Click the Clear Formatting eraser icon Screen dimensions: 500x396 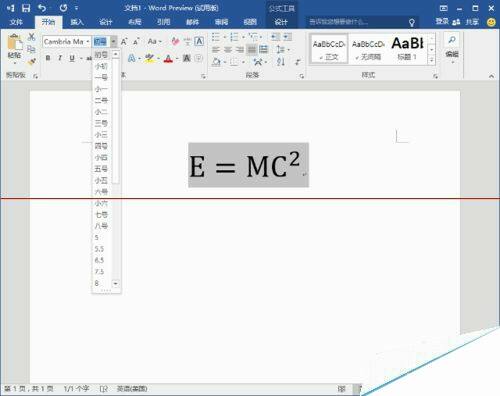pos(175,41)
